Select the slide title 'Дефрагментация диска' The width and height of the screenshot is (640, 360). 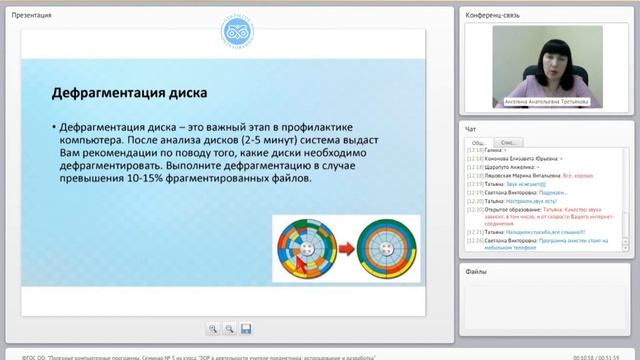(x=129, y=93)
